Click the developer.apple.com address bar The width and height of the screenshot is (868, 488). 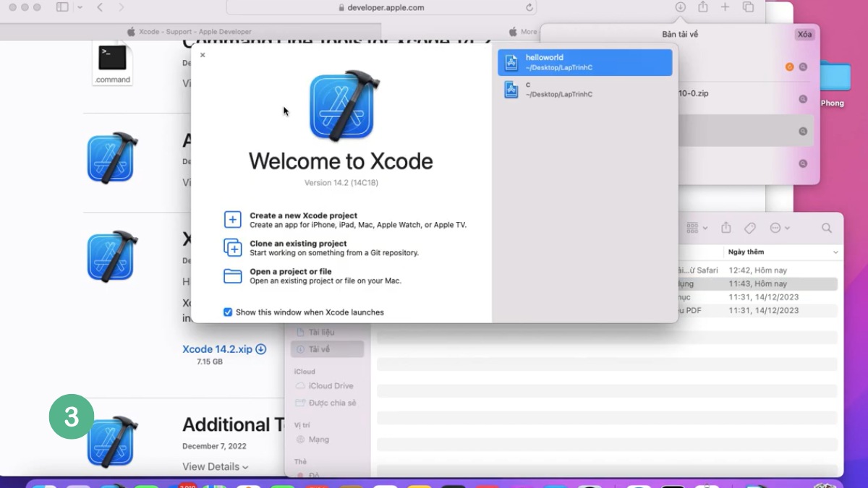tap(382, 7)
